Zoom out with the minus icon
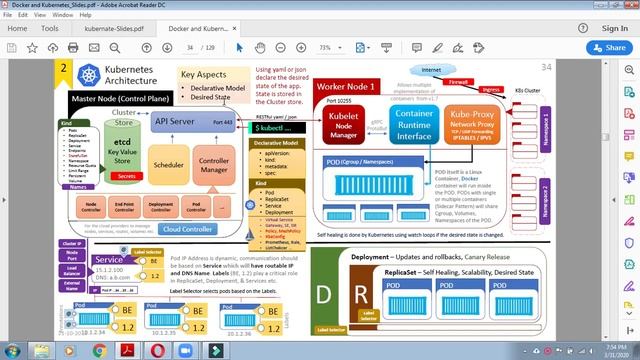Image resolution: width=640 pixels, height=360 pixels. click(x=280, y=48)
